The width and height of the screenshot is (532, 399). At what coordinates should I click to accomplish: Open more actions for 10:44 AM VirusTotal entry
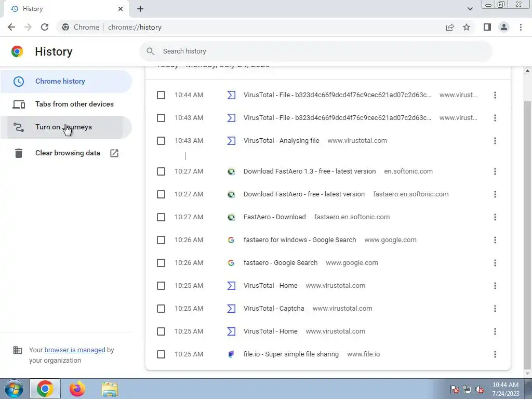495,95
